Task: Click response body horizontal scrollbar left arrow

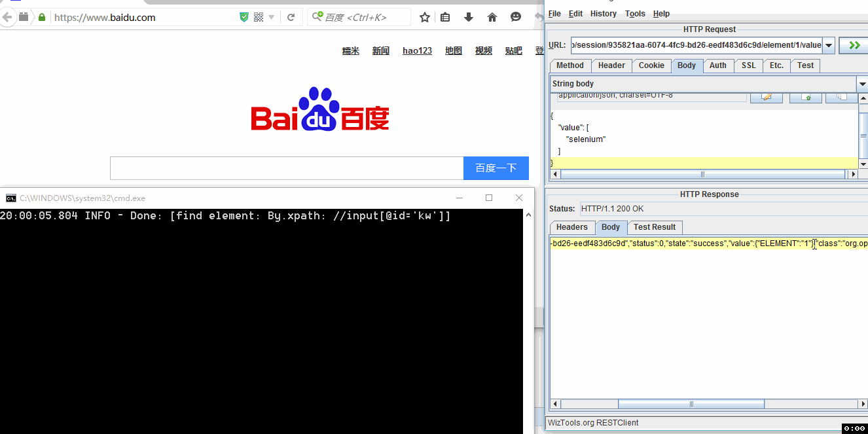Action: tap(556, 404)
